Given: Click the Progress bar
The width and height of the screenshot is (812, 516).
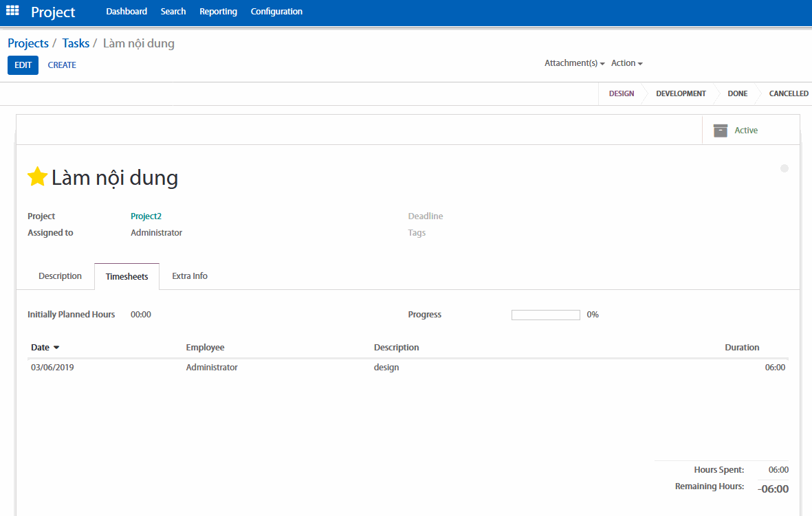Looking at the screenshot, I should (x=546, y=315).
